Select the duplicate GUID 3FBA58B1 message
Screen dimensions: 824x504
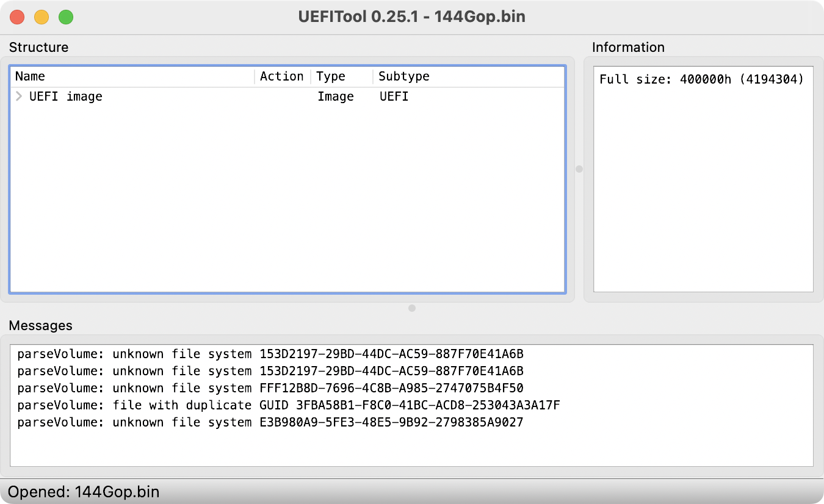[289, 405]
